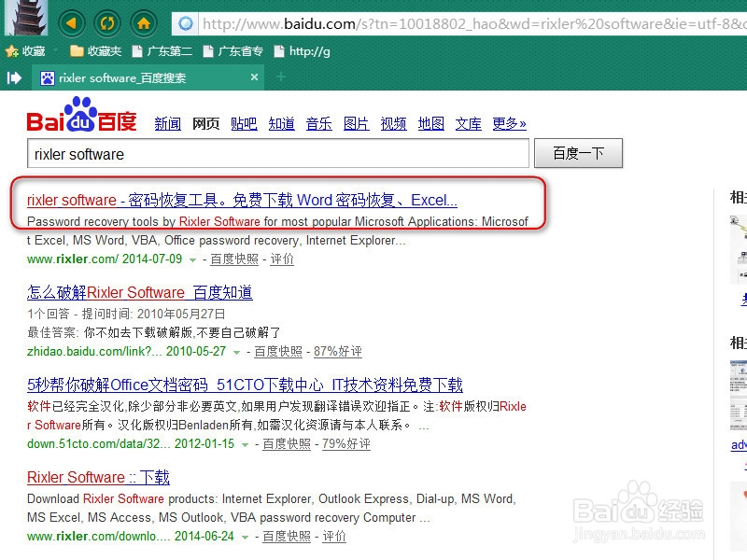This screenshot has height=560, width=747.
Task: Switch to 图片 search category
Action: 357,124
